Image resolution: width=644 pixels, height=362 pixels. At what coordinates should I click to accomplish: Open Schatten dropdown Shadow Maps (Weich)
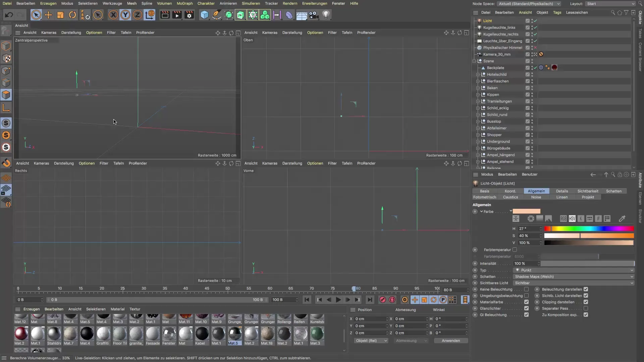[574, 277]
